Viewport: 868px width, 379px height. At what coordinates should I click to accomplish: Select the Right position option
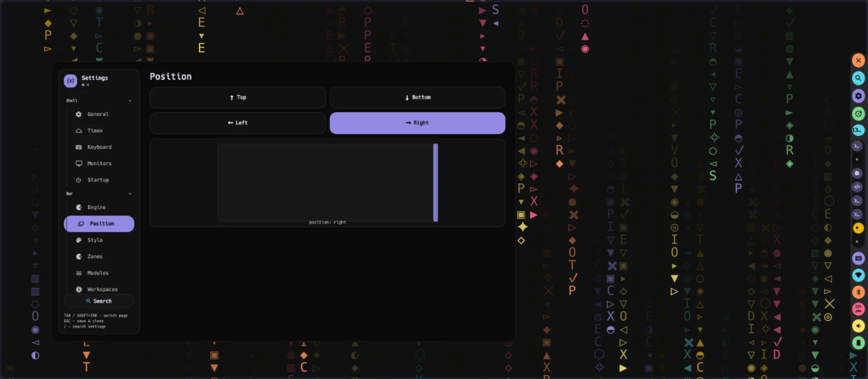417,123
